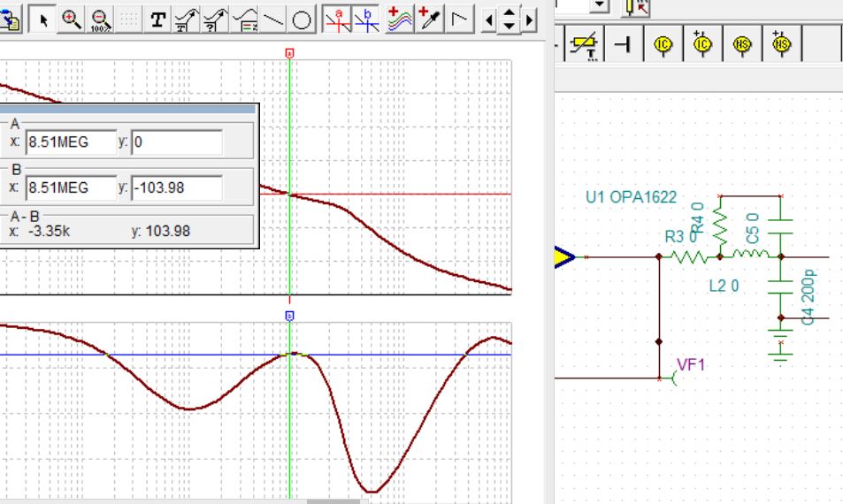Image resolution: width=843 pixels, height=504 pixels.
Task: Click the horizontal scrollbar thumb below plots
Action: [x=333, y=501]
